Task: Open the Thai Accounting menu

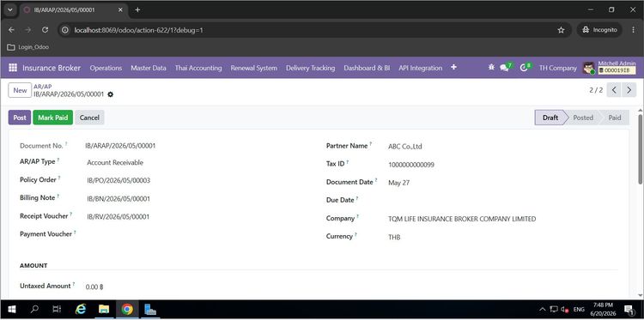Action: tap(198, 68)
